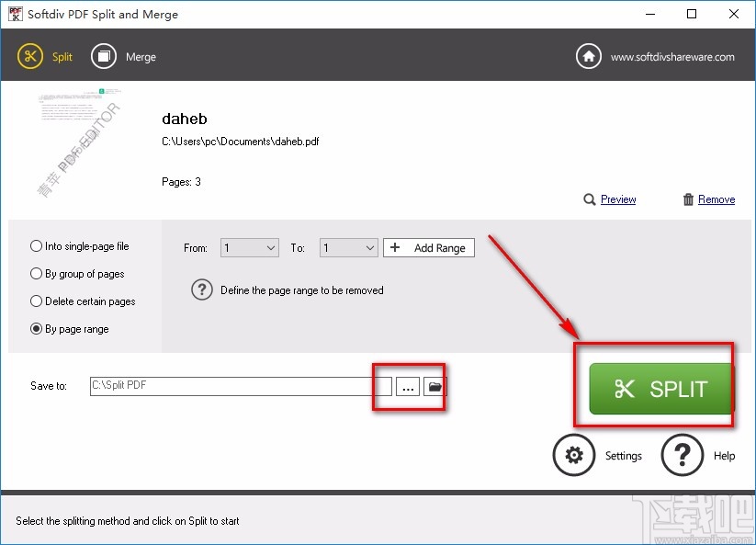
Task: Select Delete certain pages option
Action: point(83,301)
